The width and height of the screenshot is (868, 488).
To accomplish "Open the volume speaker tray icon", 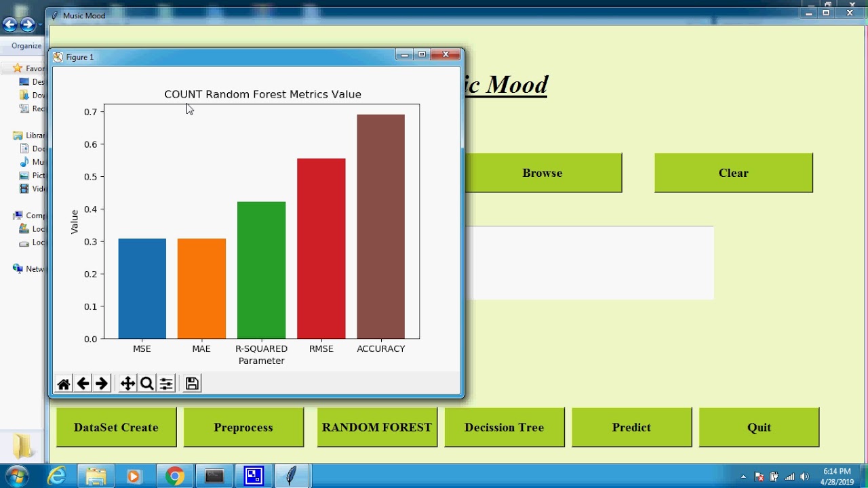I will (805, 476).
